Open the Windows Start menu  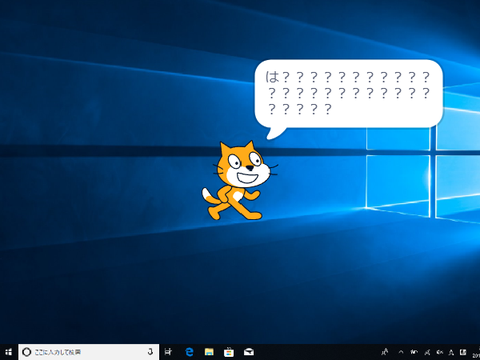9,352
